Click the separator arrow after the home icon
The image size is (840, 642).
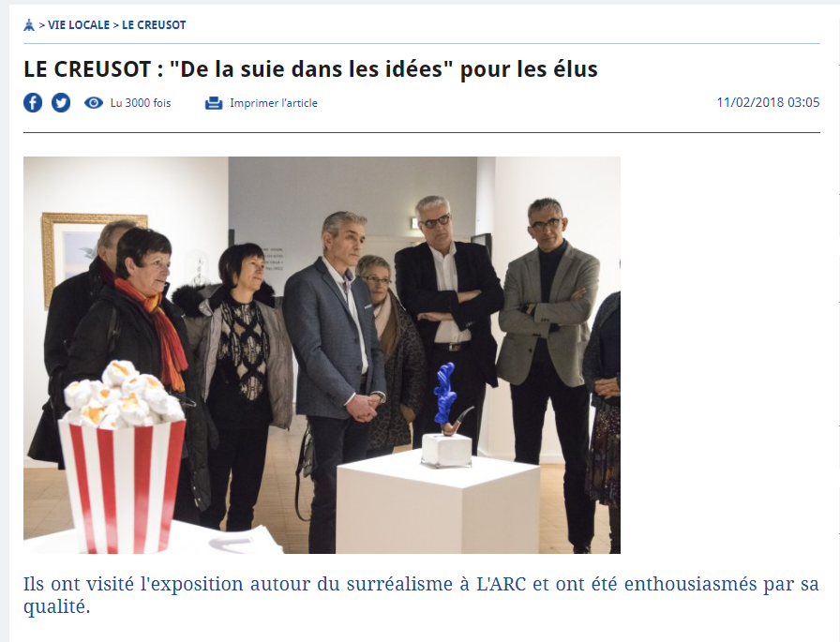42,25
